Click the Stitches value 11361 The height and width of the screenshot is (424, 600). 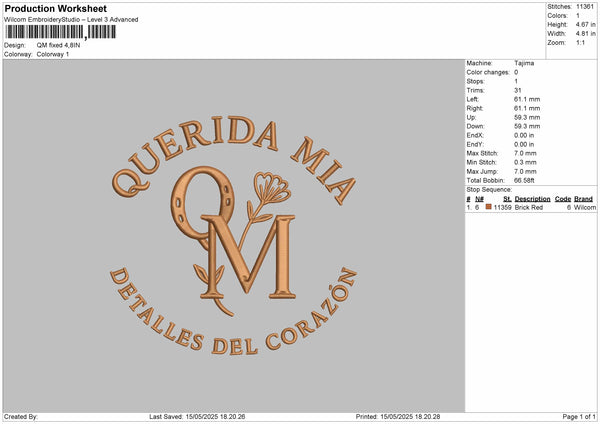coord(585,7)
